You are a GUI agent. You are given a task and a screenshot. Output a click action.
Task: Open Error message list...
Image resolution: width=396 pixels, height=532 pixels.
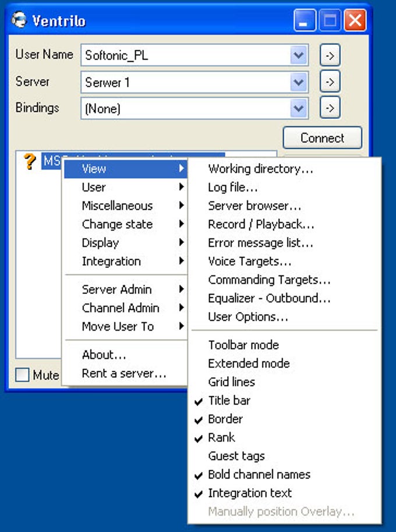[x=284, y=243]
